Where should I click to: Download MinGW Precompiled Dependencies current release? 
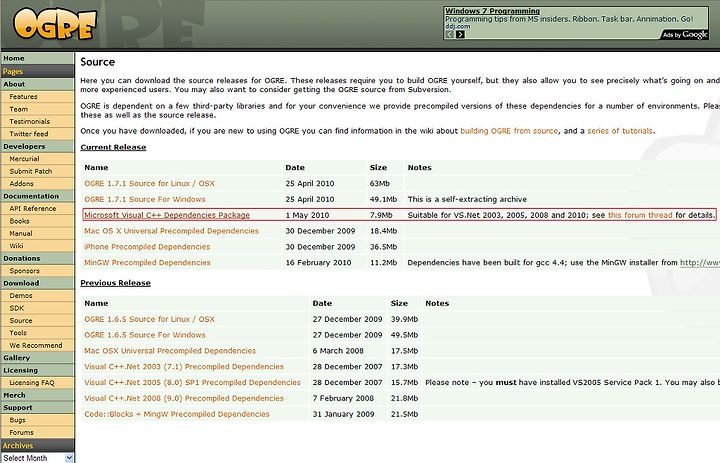click(147, 262)
